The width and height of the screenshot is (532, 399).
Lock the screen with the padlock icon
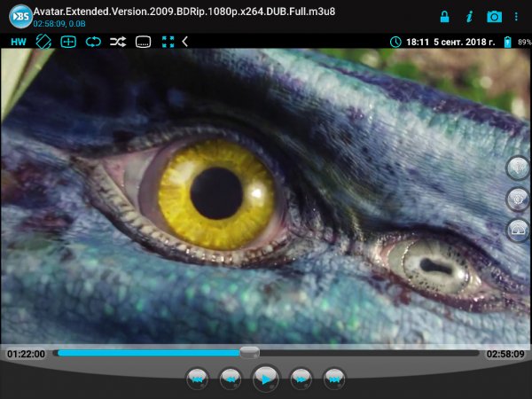point(444,17)
